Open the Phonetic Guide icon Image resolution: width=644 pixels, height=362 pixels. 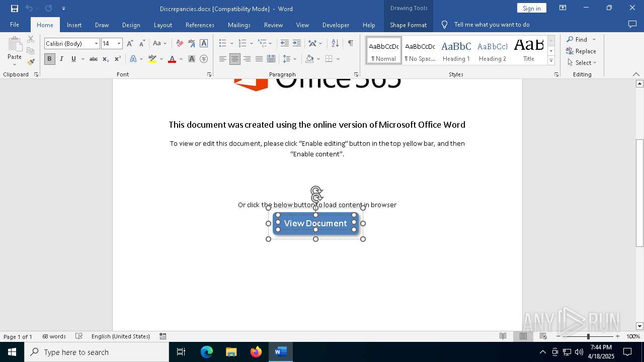(x=192, y=44)
